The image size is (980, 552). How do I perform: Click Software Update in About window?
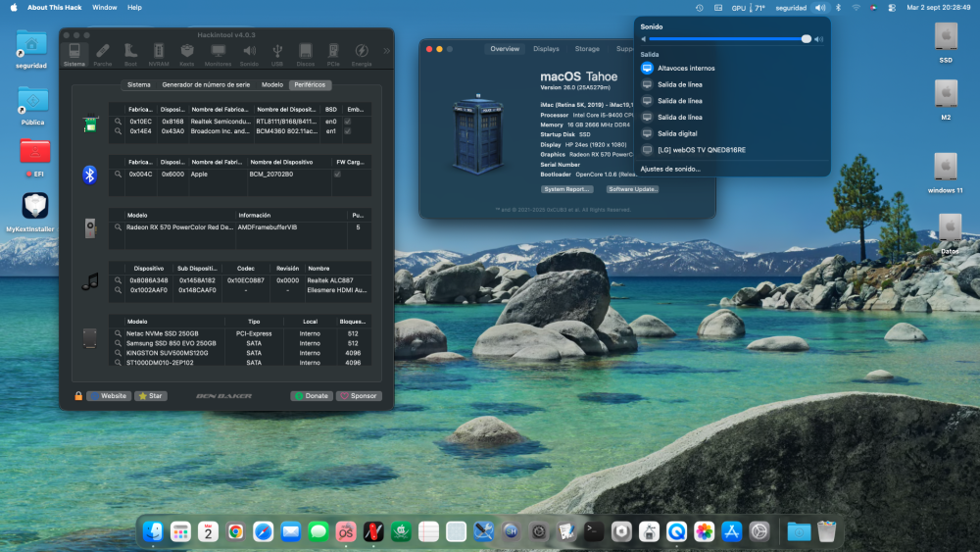click(632, 189)
